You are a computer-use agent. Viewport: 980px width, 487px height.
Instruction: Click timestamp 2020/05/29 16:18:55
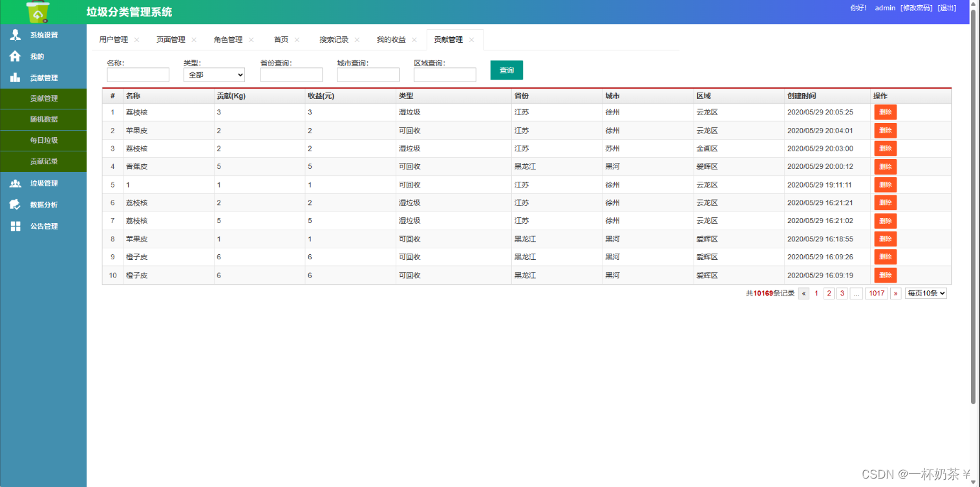[x=820, y=239]
